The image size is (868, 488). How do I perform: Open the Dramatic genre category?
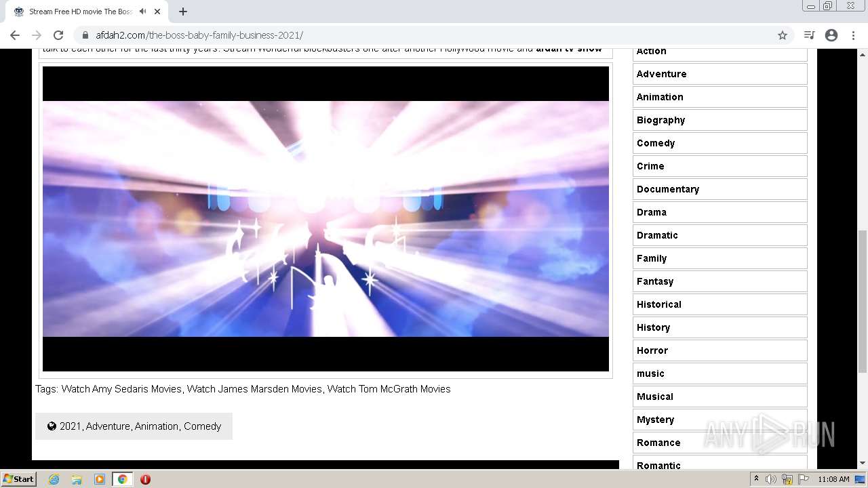tap(720, 235)
